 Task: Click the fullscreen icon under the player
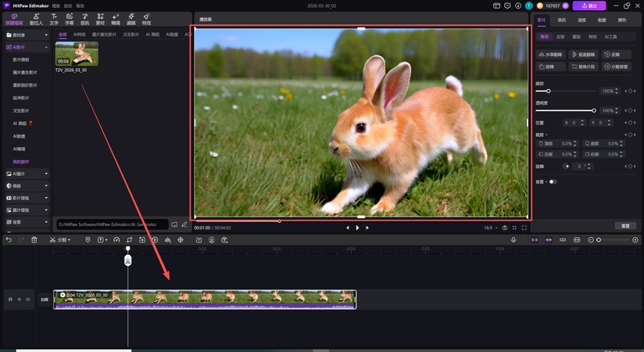(x=524, y=228)
